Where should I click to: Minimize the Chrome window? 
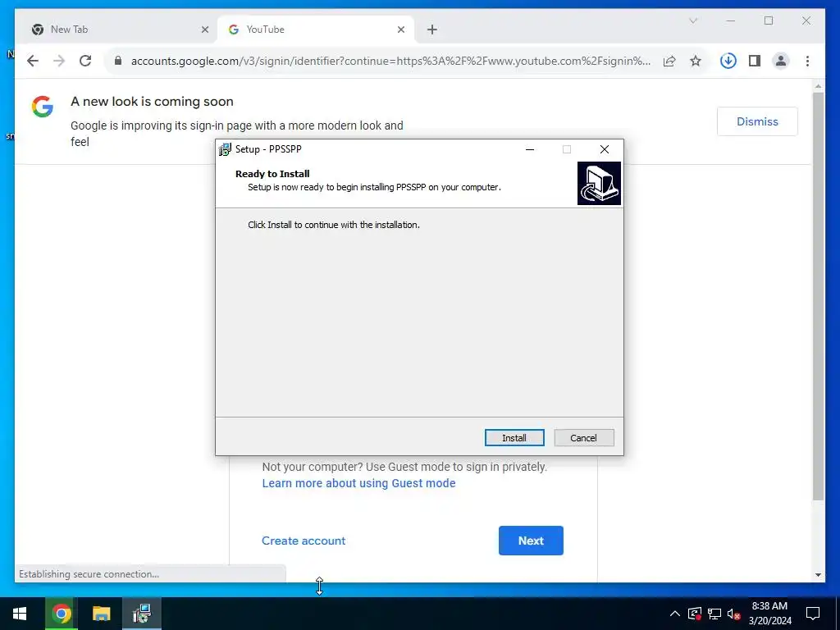click(731, 21)
